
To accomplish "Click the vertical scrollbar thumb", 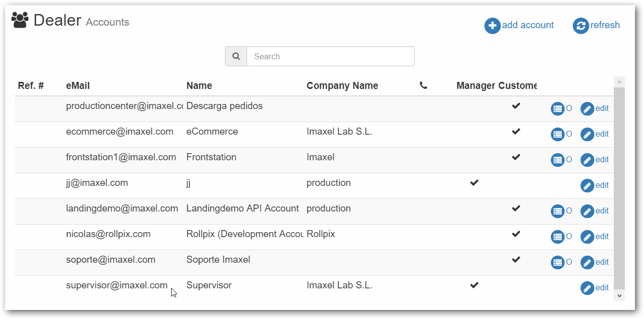I will pos(619,189).
